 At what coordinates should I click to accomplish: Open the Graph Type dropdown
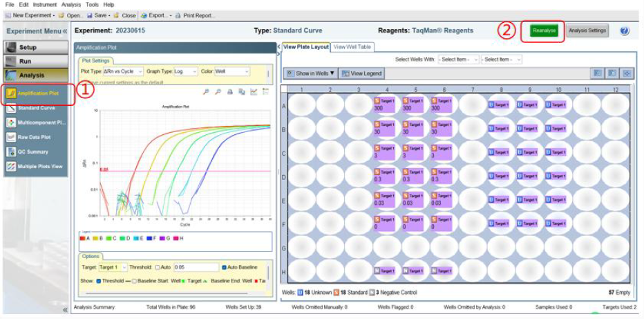(184, 71)
